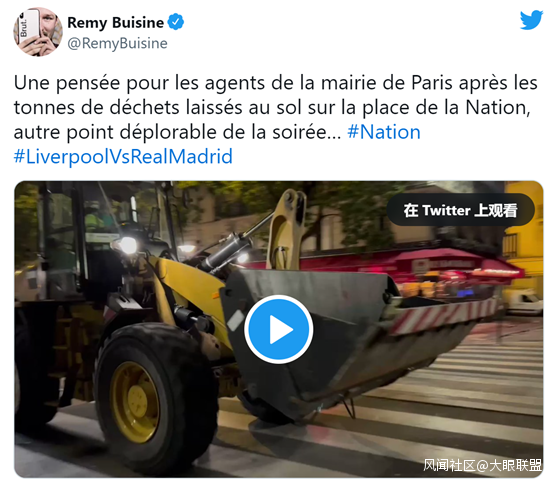Open the #LiverpoolVsRealMadrid hashtag link

123,156
